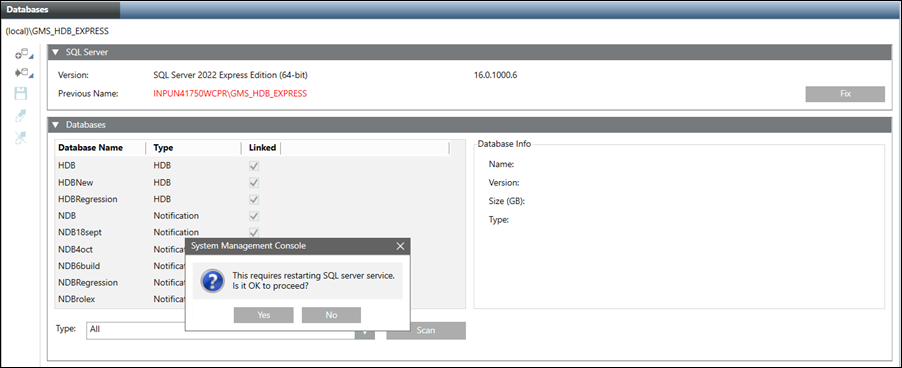Click the Fix button

pyautogui.click(x=845, y=94)
